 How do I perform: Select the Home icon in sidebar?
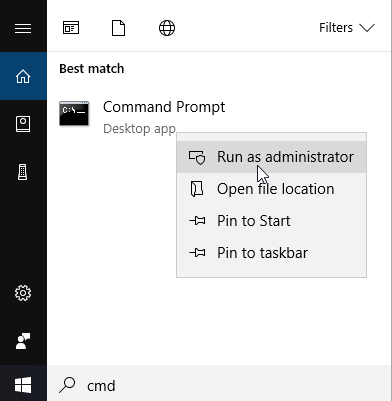tap(23, 76)
